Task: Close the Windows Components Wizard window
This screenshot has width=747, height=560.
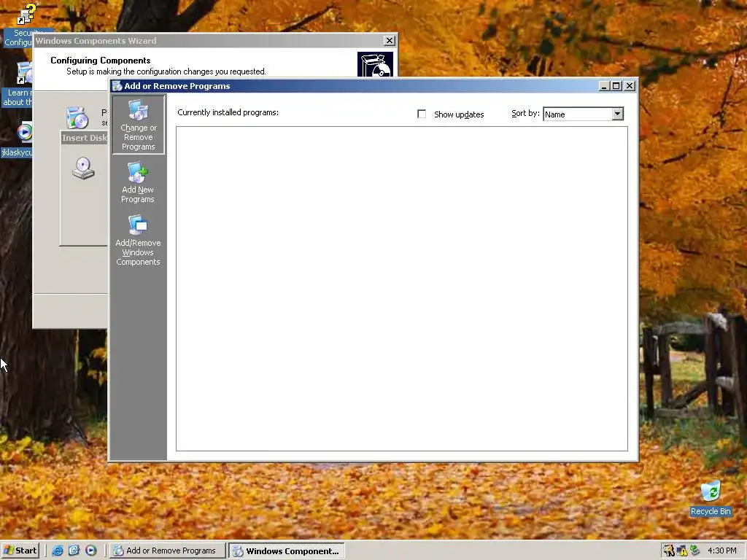Action: (390, 41)
